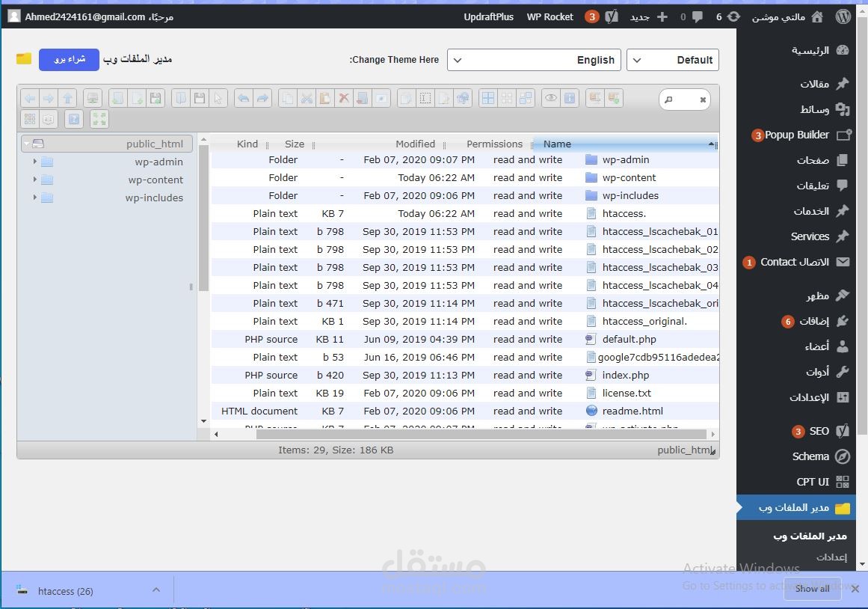Select the readme.html file row
Image resolution: width=868 pixels, height=609 pixels.
465,411
